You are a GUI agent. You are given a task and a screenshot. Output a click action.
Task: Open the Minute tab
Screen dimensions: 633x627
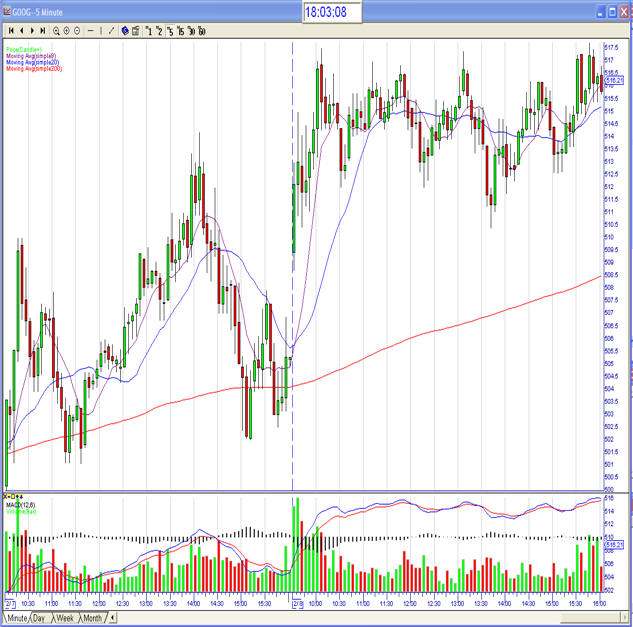[x=17, y=618]
